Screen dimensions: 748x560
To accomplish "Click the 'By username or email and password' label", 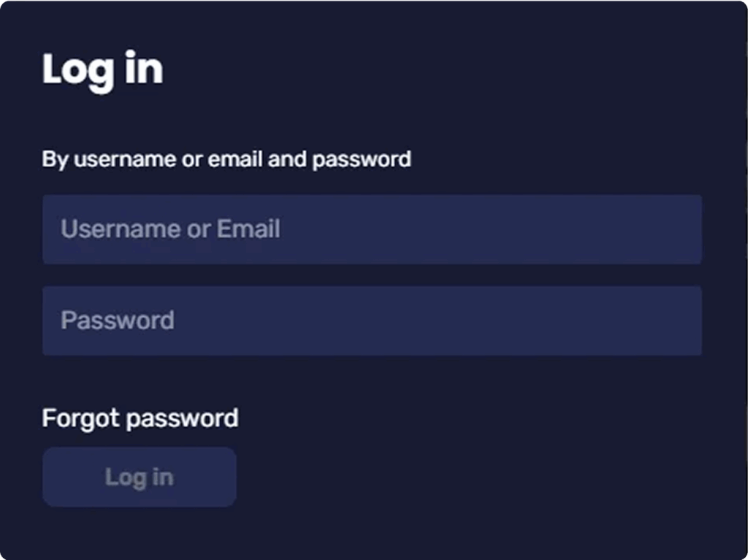I will click(x=226, y=159).
